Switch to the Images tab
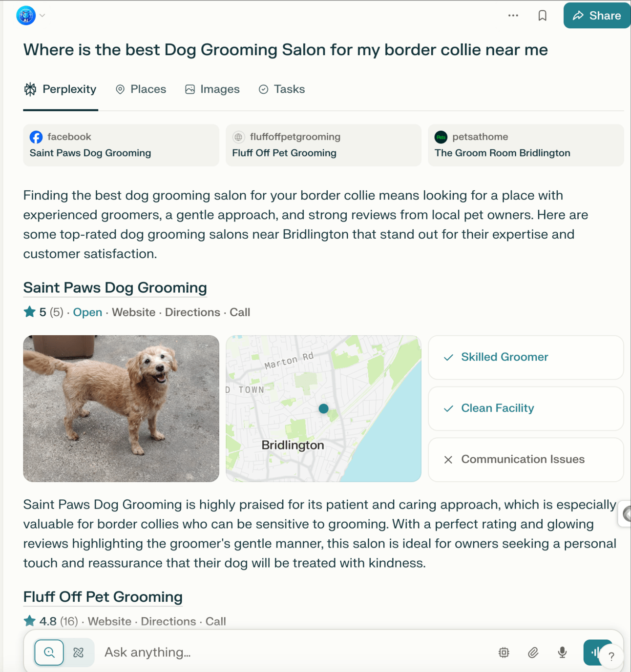 pyautogui.click(x=212, y=89)
